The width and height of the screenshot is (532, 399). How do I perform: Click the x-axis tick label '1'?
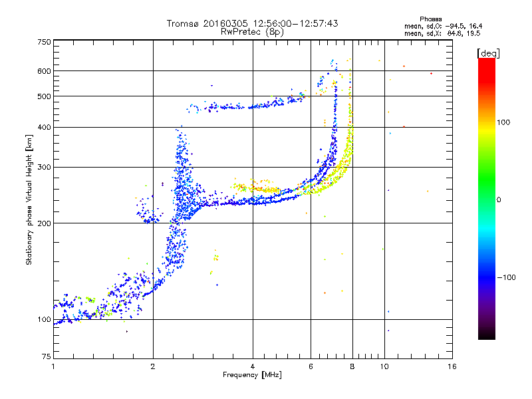[x=53, y=366]
